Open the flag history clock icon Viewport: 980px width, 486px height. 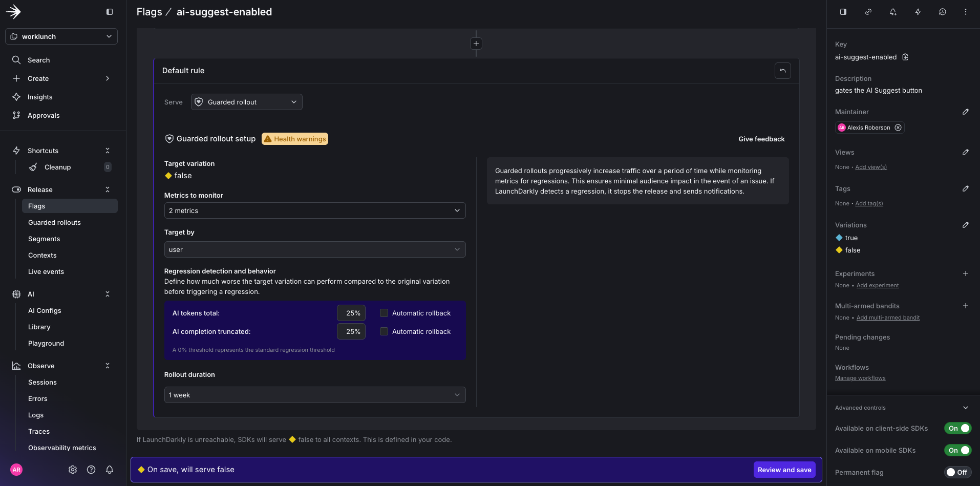pyautogui.click(x=942, y=12)
